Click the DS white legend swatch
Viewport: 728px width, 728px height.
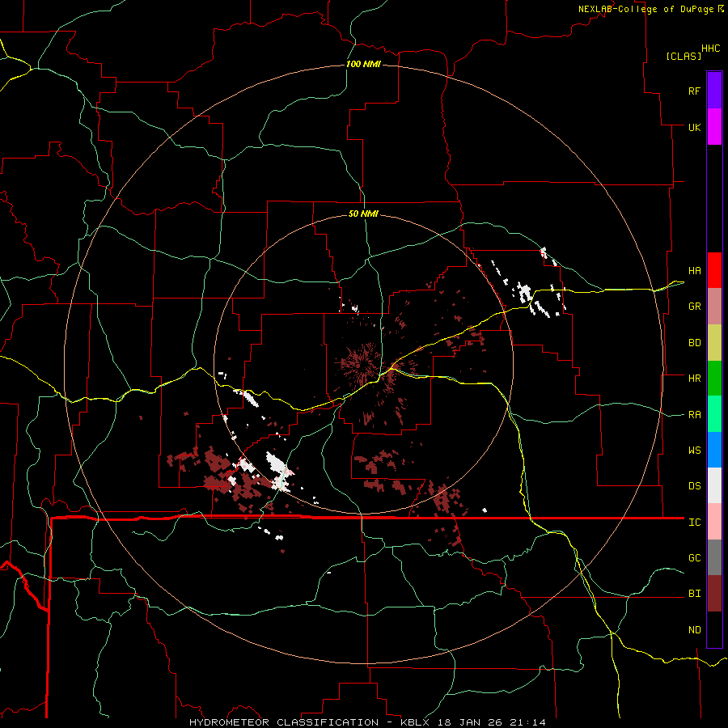point(714,485)
